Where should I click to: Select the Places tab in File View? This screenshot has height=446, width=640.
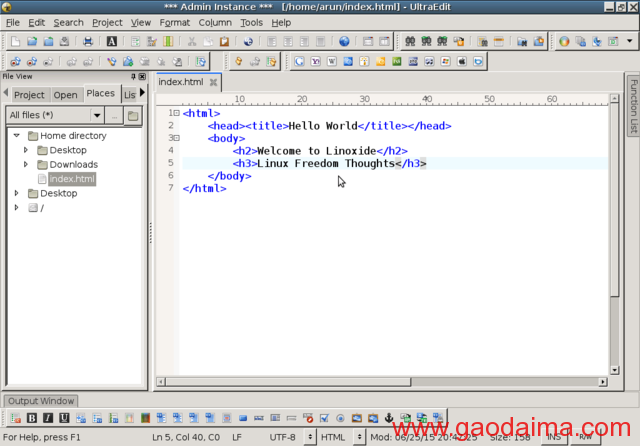point(100,93)
